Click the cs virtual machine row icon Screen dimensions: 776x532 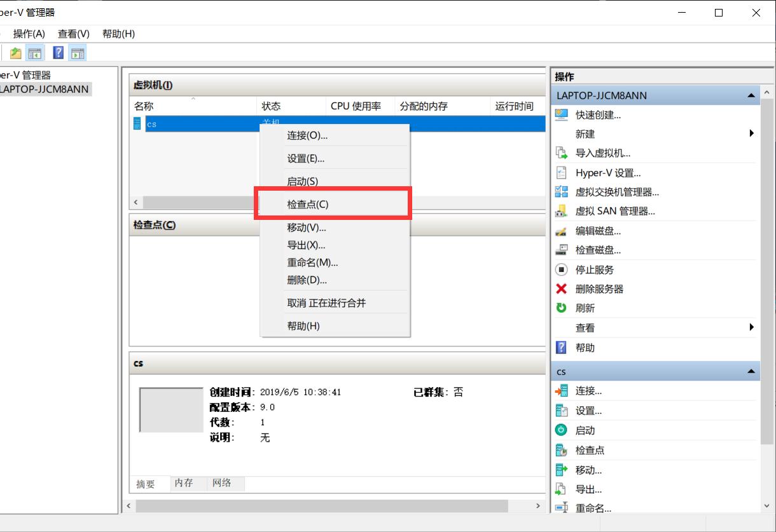click(137, 123)
